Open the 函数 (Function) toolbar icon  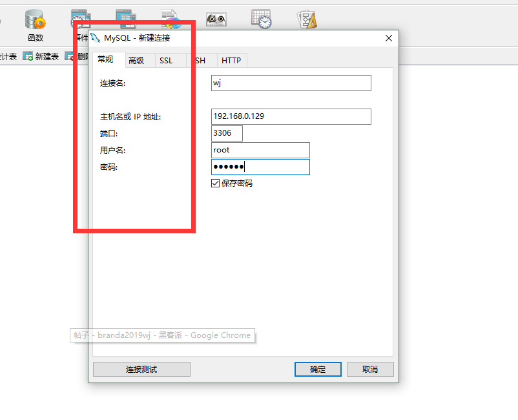pyautogui.click(x=36, y=25)
